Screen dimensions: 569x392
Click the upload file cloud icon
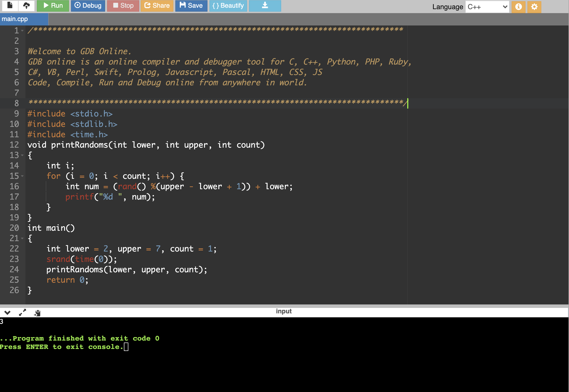pyautogui.click(x=26, y=5)
